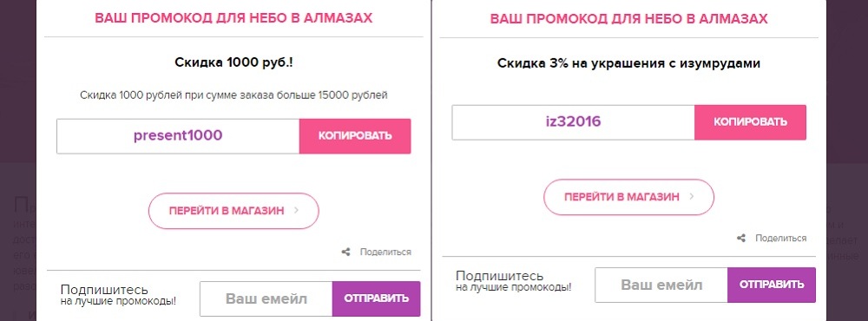The height and width of the screenshot is (321, 868).
Task: Click the 'Подпишитесь на лучшие промокоды!' text in the iz32016 popup
Action: coord(513,281)
